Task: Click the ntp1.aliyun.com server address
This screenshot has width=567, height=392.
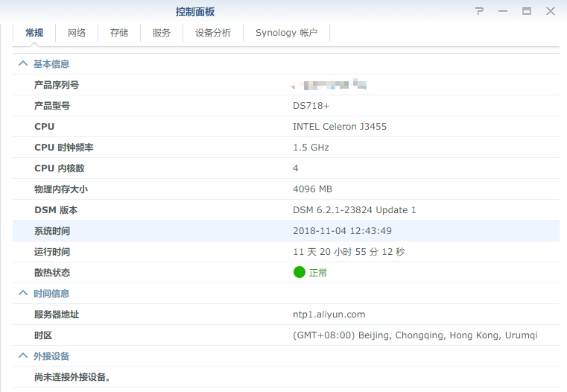Action: 329,314
